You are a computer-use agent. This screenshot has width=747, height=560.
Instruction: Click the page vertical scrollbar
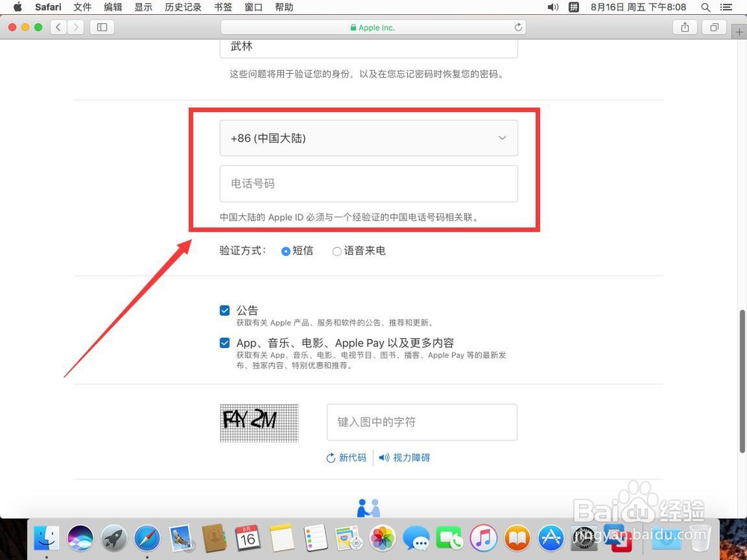point(743,381)
